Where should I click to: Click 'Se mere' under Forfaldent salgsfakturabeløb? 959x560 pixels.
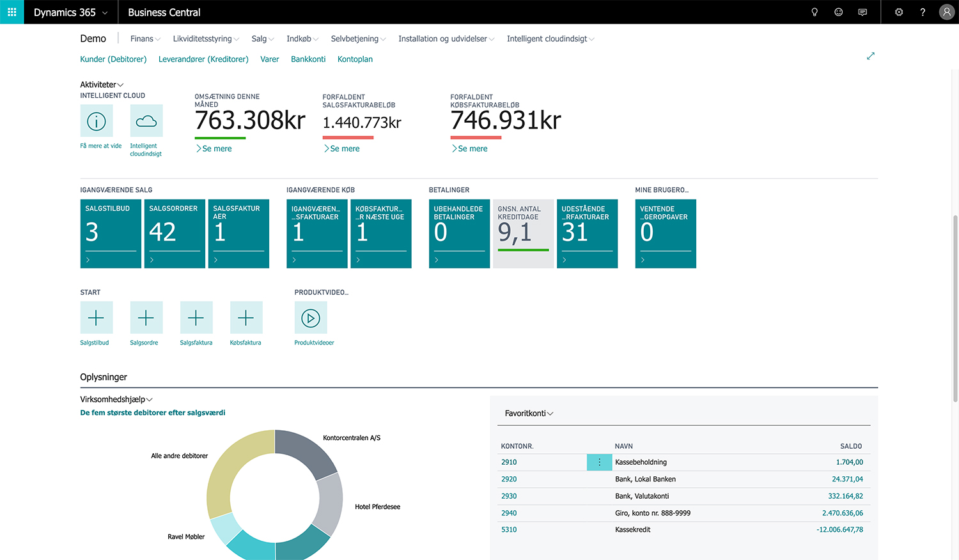(342, 149)
